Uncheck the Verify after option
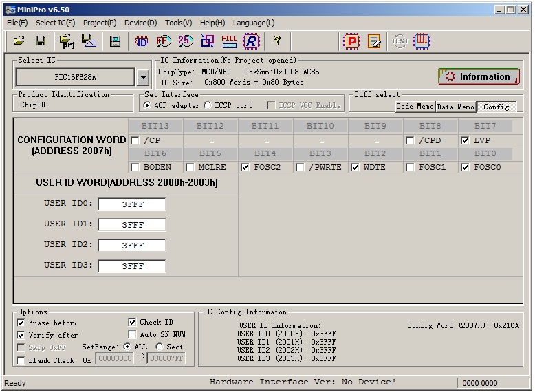 click(x=21, y=335)
